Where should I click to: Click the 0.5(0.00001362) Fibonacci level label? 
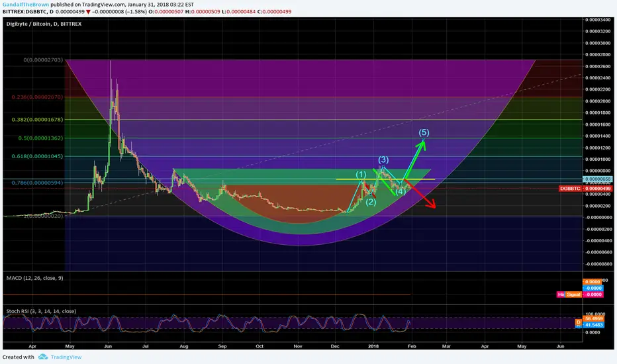40,138
